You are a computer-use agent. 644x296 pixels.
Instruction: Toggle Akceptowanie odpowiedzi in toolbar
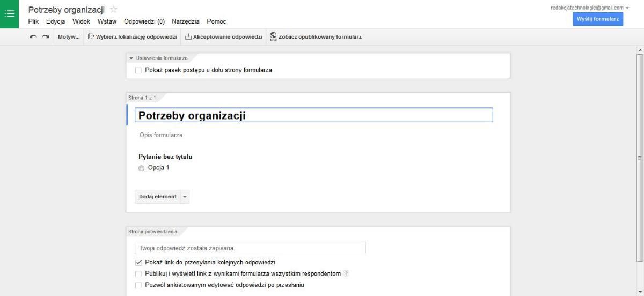[x=223, y=37]
